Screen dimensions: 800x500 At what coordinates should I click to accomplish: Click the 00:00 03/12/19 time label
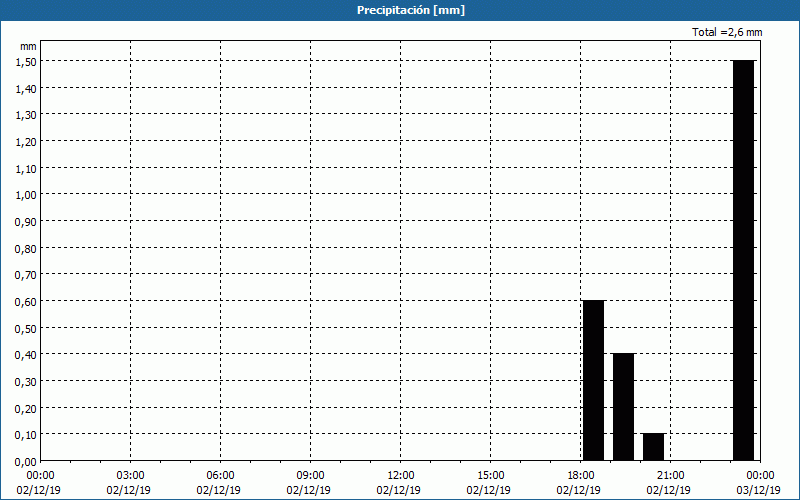pos(758,483)
